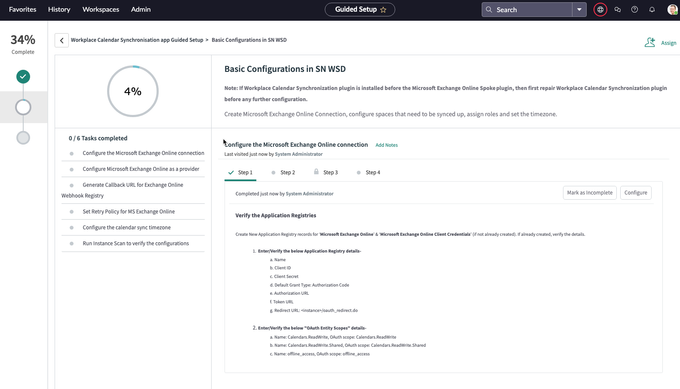Open the Admin menu
Viewport: 680px width, 389px height.
tap(141, 9)
